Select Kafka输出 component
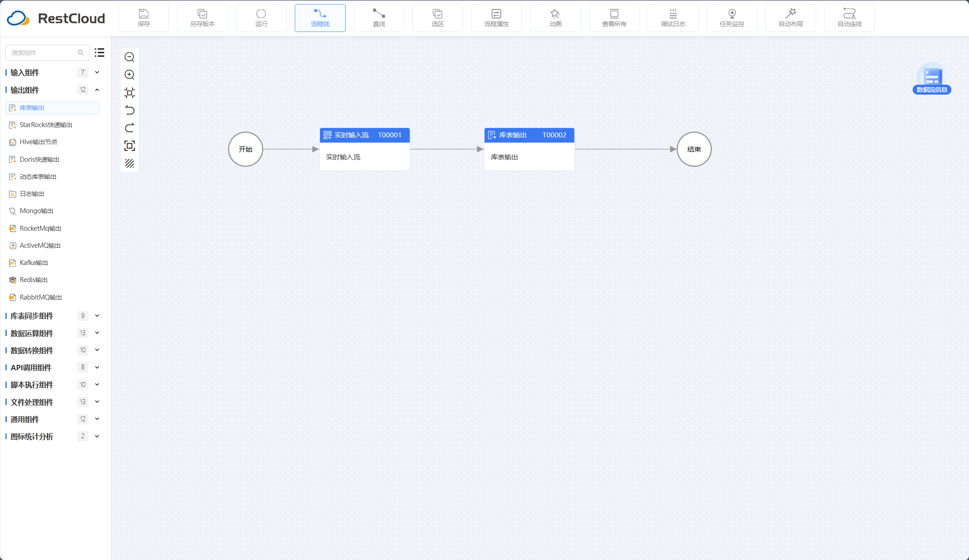Viewport: 969px width, 560px height. tap(52, 263)
